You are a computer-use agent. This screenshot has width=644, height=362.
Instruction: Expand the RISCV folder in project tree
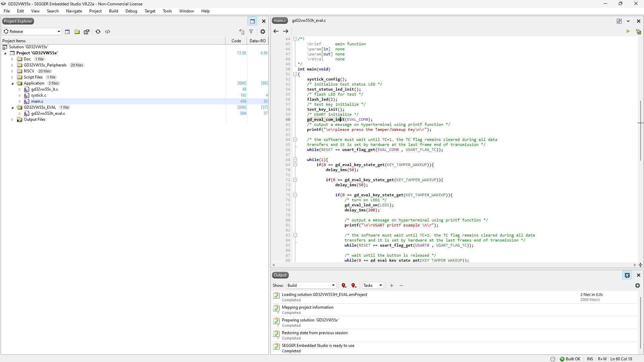pos(12,71)
